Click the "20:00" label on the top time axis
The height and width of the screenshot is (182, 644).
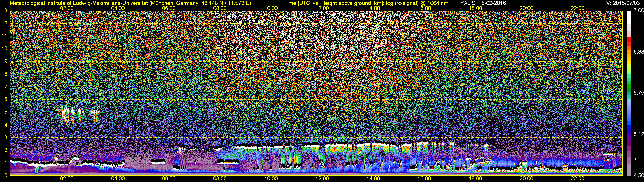[527, 8]
